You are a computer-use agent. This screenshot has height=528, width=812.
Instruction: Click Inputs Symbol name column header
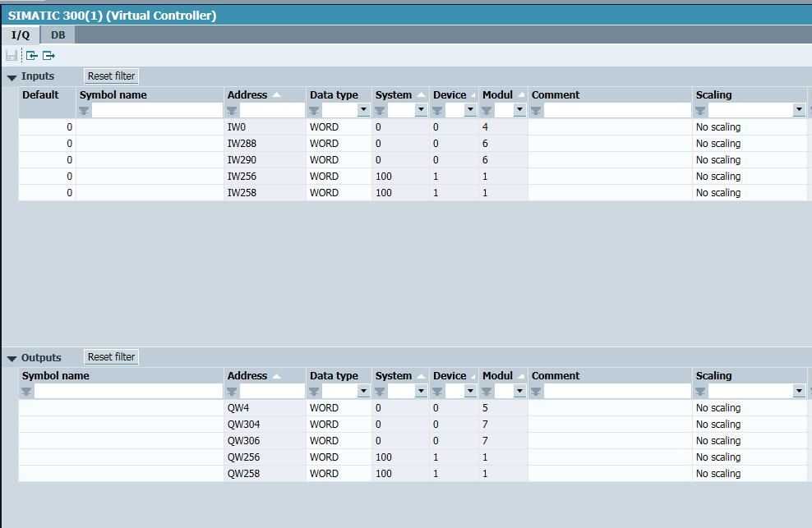150,94
